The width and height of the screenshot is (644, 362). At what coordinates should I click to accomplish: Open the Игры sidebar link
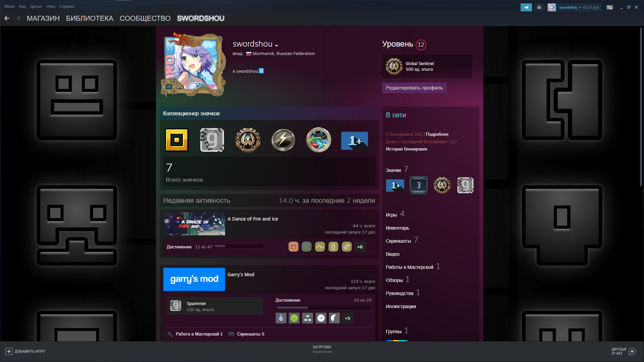391,215
